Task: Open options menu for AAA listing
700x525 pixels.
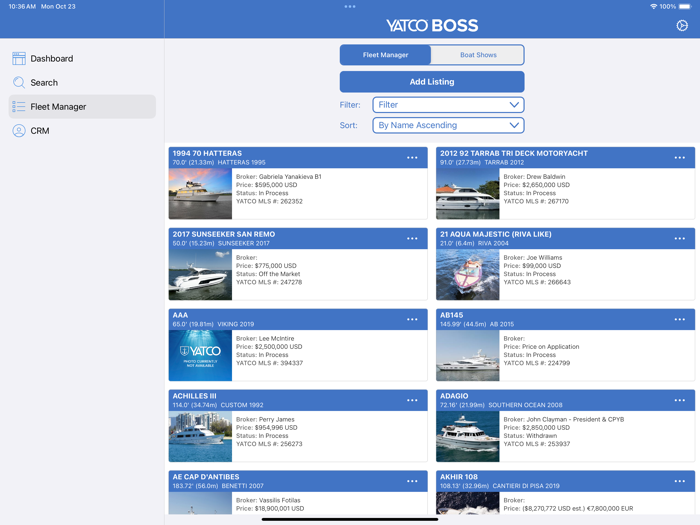Action: point(412,319)
